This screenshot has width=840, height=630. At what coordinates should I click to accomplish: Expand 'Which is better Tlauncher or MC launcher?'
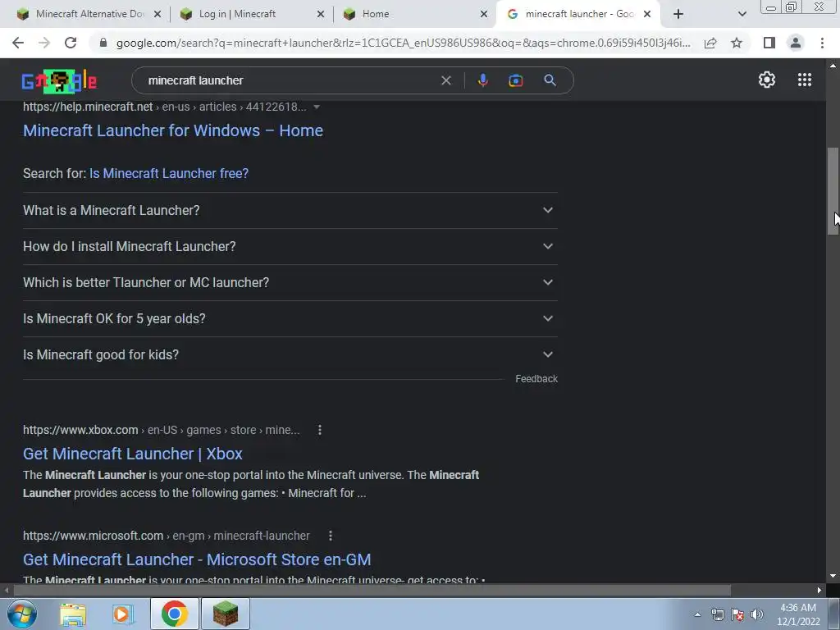tap(290, 282)
